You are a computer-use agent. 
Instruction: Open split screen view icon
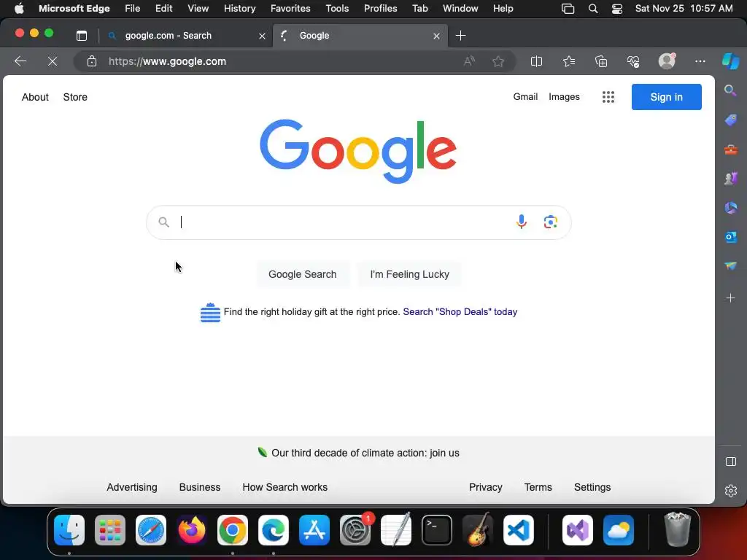pyautogui.click(x=536, y=61)
